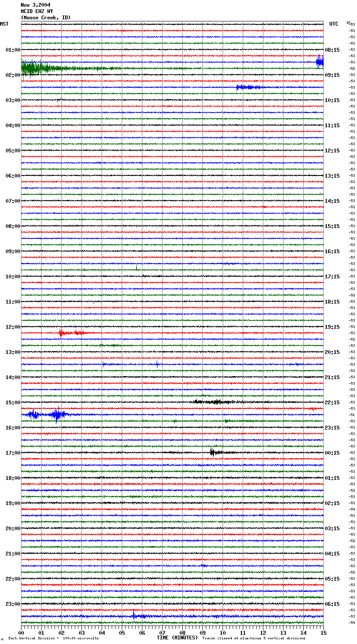The height and width of the screenshot is (644, 357).
Task: Click the 09:15 UTC row label
Action: pos(332,75)
